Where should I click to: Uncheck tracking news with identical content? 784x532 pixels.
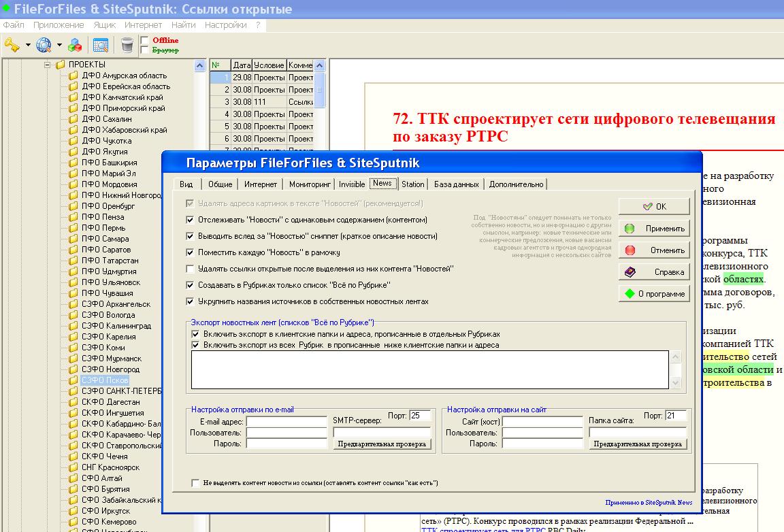coord(190,220)
